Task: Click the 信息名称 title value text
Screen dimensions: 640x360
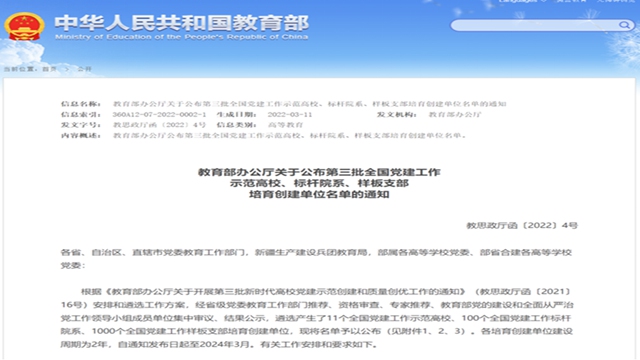Action: click(309, 104)
